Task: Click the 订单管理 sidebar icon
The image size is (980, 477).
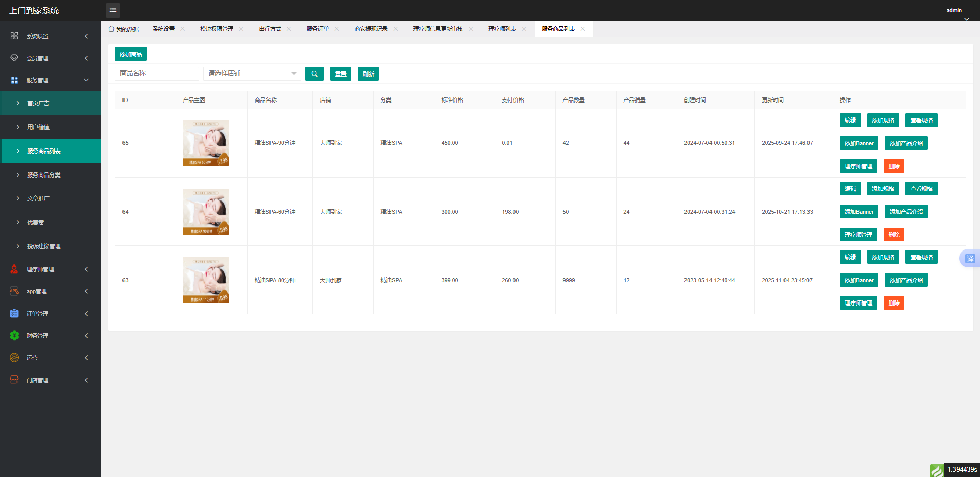Action: click(x=14, y=314)
